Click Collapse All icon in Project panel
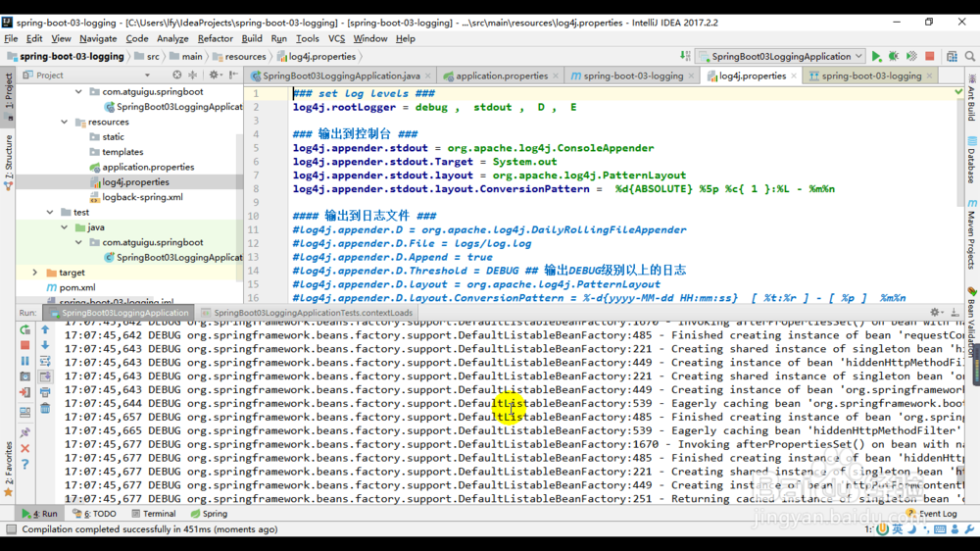 click(x=192, y=75)
